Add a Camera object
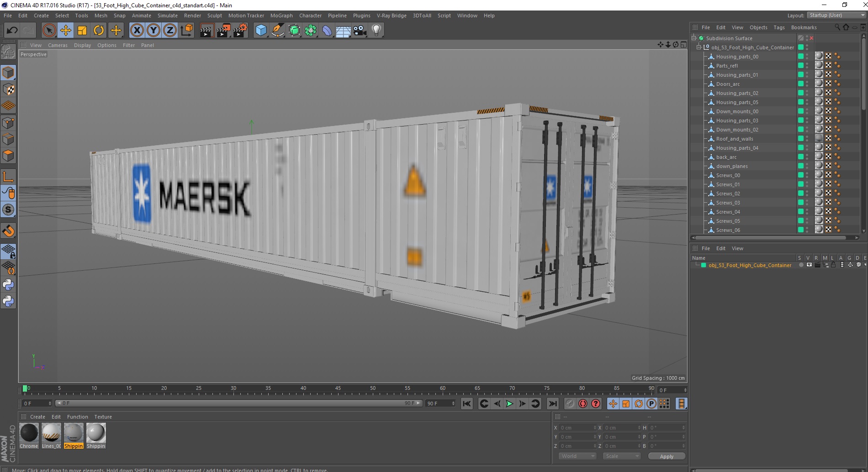Screen dimensions: 868x472 [x=360, y=31]
